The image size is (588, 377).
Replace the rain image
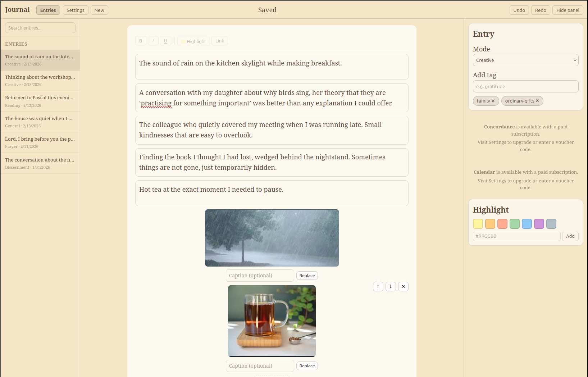pos(307,276)
